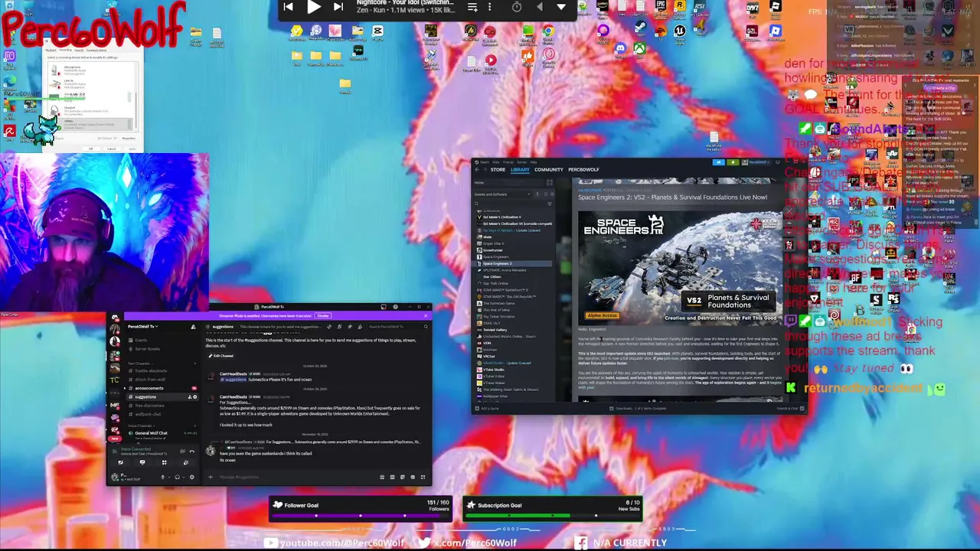Select Star Trek Online in Steam library
980x551 pixels.
[495, 283]
